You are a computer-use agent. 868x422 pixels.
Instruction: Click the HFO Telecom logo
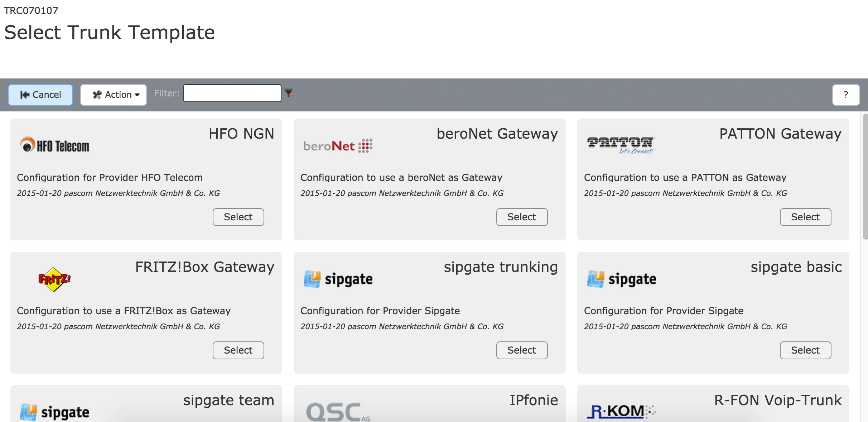54,145
